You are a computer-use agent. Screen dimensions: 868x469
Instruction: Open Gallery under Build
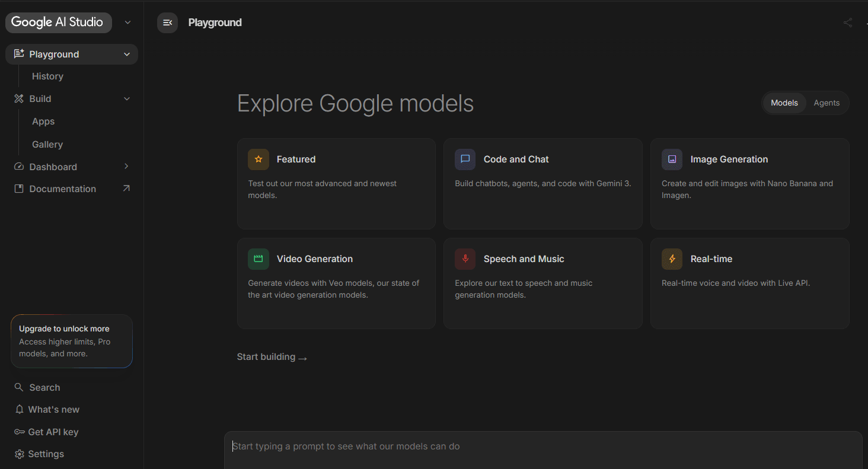pos(47,144)
